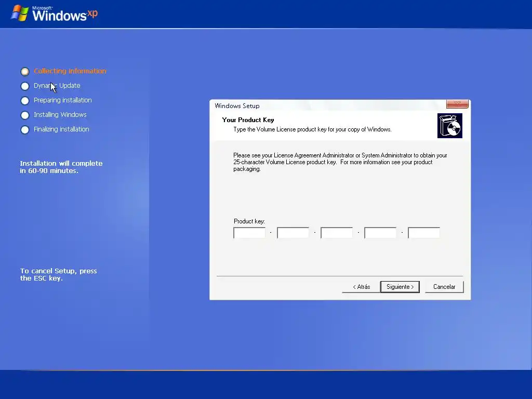Screen dimensions: 532x399
Task: Click the Preparing installation step bullet
Action: [x=25, y=101]
